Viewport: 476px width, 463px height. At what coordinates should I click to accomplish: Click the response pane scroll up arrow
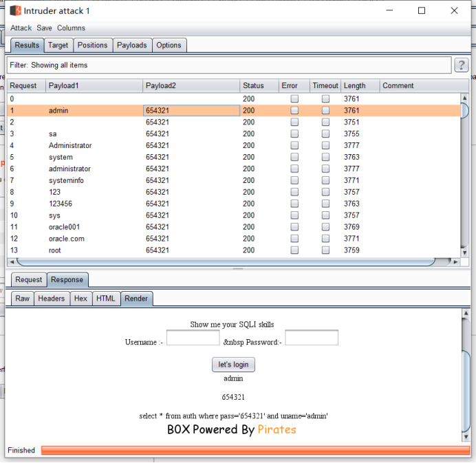pyautogui.click(x=466, y=313)
